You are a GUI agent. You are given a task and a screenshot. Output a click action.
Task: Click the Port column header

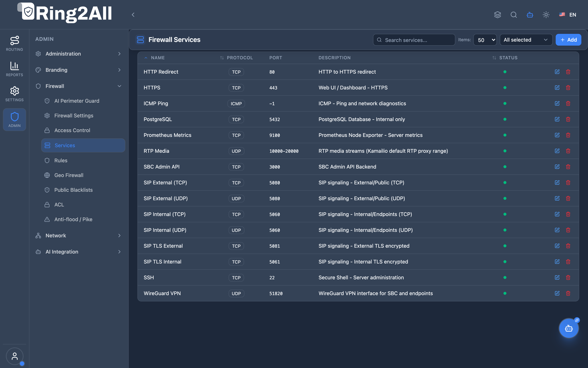(x=276, y=58)
